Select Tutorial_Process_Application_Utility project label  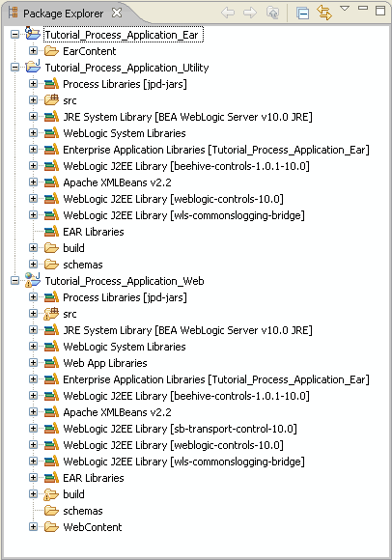[126, 68]
